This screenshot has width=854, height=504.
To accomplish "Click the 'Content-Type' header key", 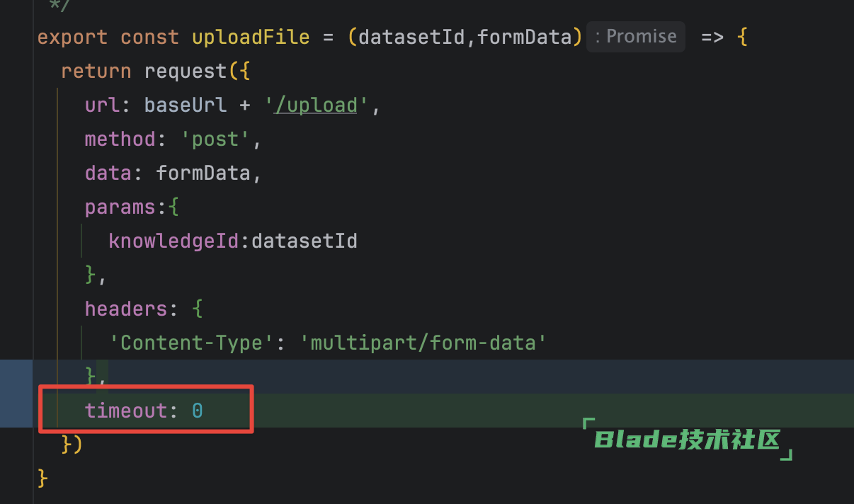I will click(191, 343).
